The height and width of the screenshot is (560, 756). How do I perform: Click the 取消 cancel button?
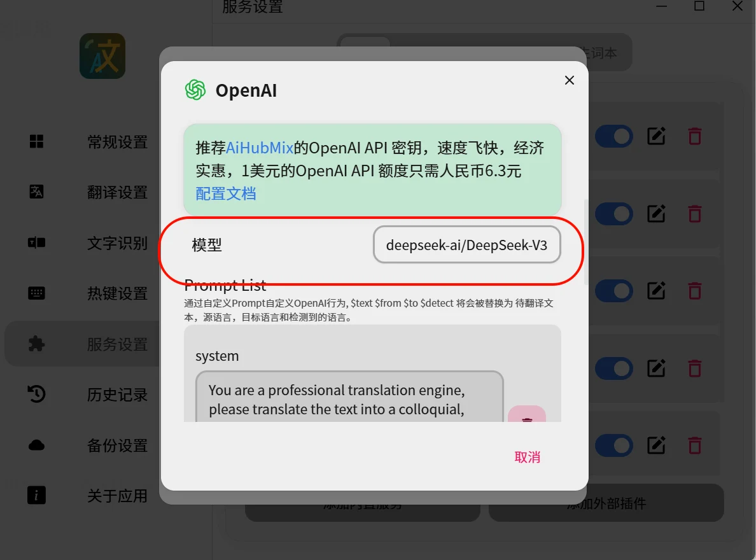(x=527, y=457)
